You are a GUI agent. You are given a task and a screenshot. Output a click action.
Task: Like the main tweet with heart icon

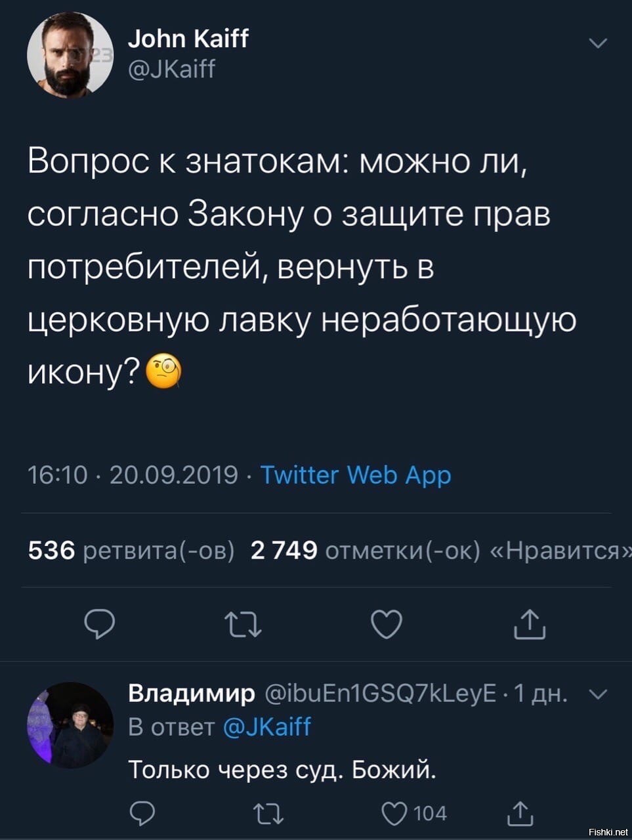click(x=387, y=623)
